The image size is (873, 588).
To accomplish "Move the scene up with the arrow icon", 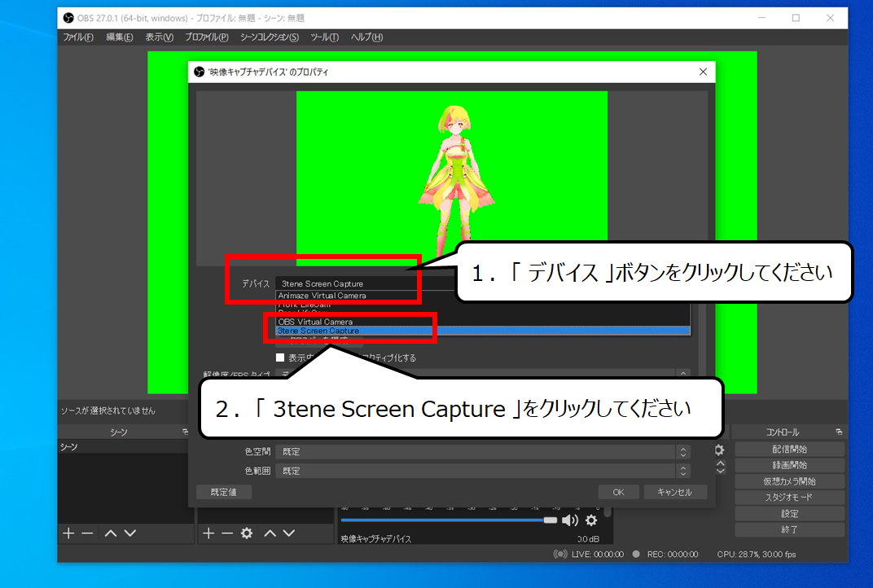I will point(111,533).
